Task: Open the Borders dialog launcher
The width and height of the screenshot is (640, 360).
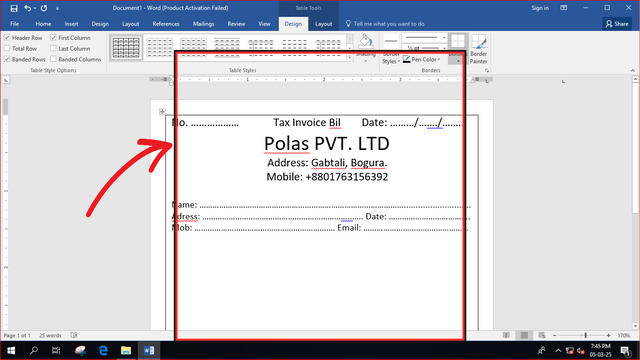Action: pyautogui.click(x=487, y=71)
